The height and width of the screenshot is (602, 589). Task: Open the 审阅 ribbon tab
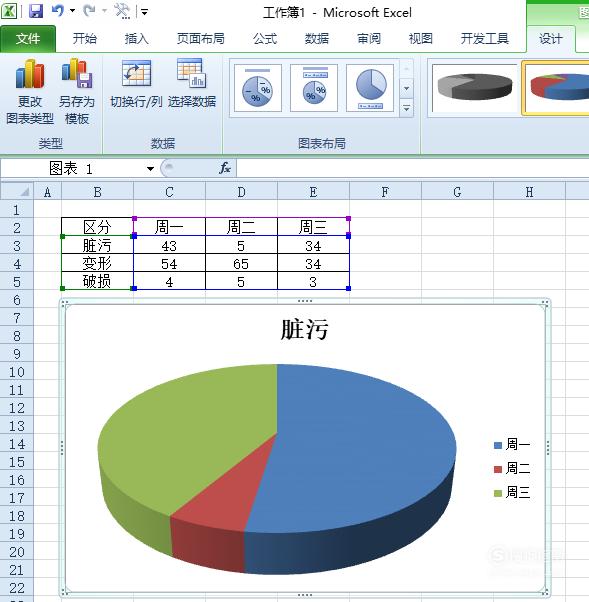(x=369, y=39)
